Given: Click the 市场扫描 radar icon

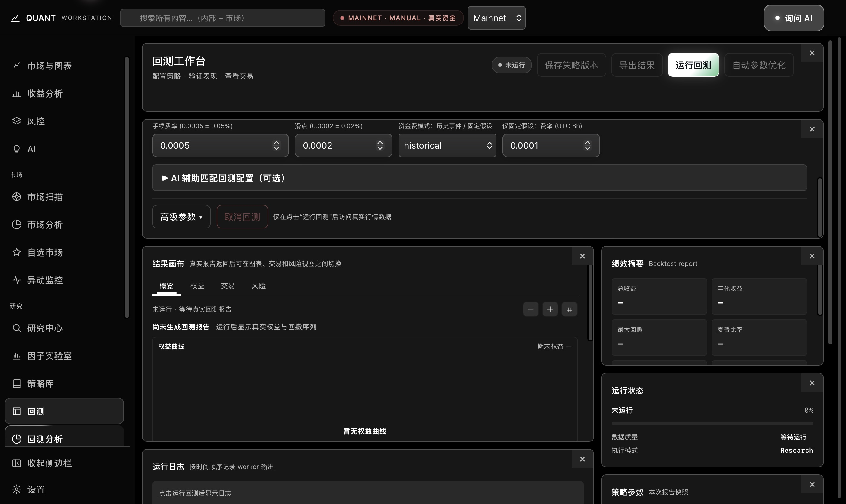Looking at the screenshot, I should tap(16, 197).
